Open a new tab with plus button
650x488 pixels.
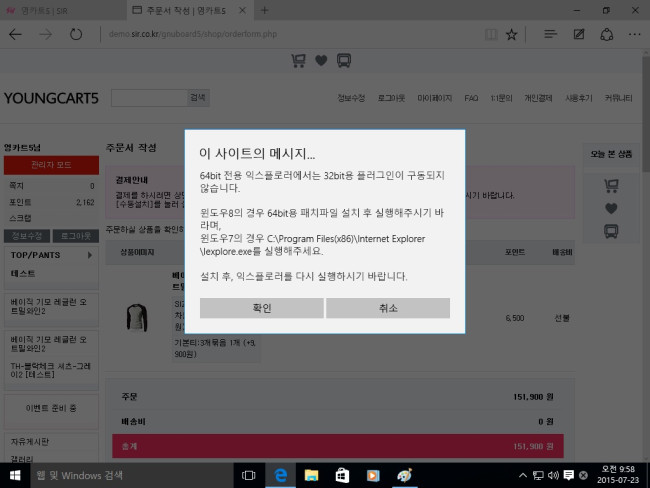(x=264, y=10)
